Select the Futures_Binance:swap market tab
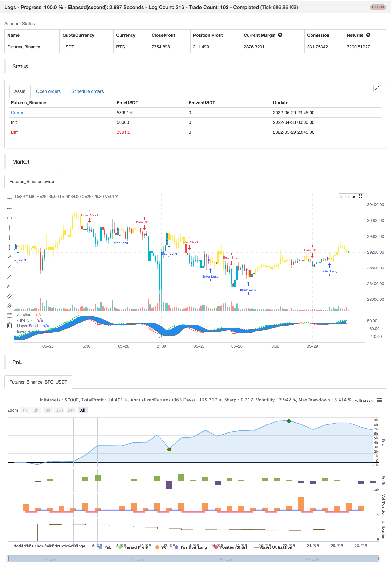The width and height of the screenshot is (392, 567). (32, 182)
